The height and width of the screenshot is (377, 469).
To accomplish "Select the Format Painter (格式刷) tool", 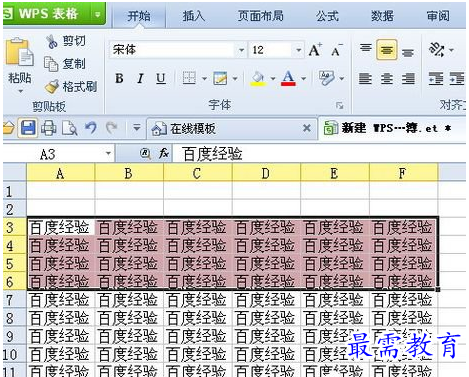I will tap(71, 87).
